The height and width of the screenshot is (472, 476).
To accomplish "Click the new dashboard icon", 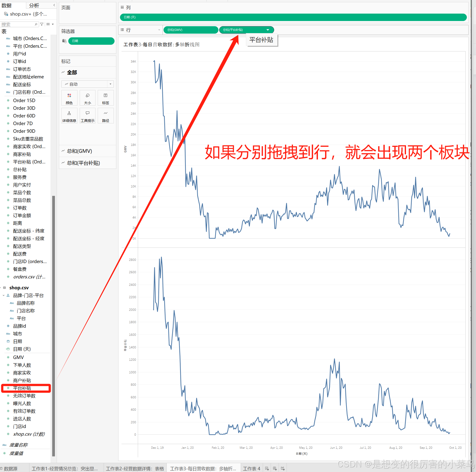I will (275, 469).
